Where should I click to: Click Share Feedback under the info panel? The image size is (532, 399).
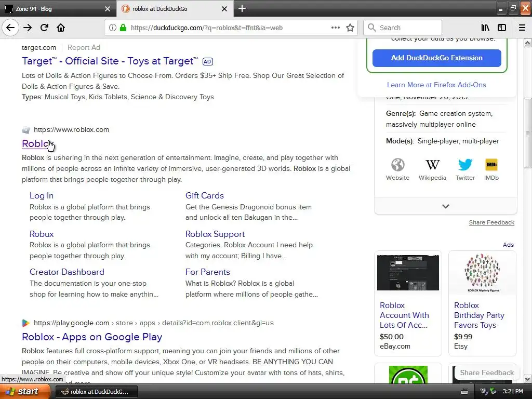[x=491, y=222]
